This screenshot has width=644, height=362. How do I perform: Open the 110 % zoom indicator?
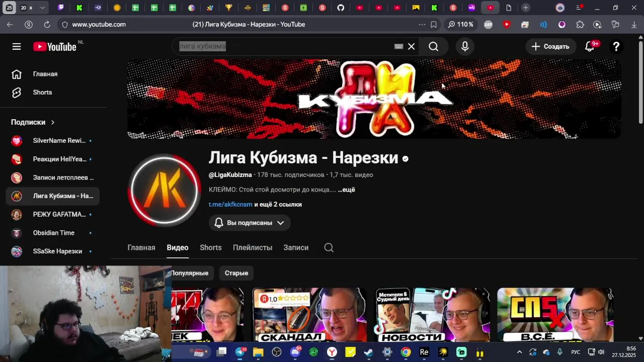point(461,24)
